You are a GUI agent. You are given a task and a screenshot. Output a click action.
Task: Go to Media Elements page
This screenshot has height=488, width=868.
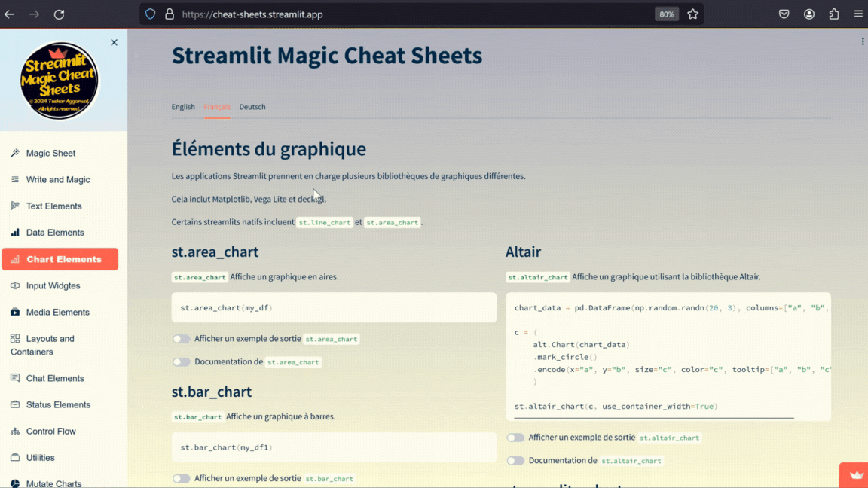point(60,313)
